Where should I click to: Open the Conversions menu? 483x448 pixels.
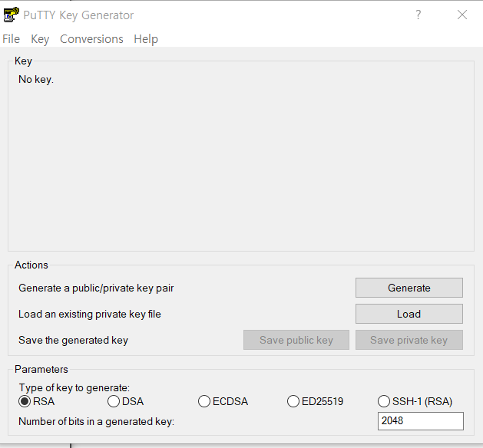(91, 39)
